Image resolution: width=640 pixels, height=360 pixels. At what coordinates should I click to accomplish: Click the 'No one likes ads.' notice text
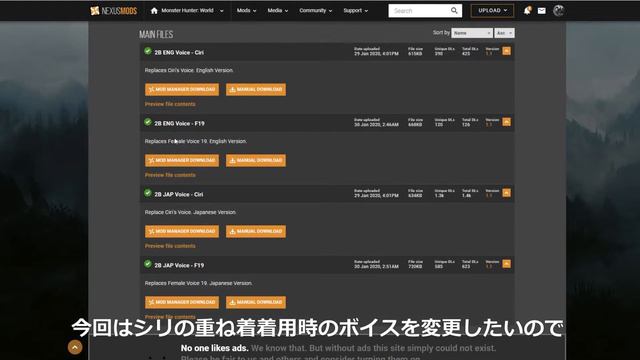tap(215, 348)
